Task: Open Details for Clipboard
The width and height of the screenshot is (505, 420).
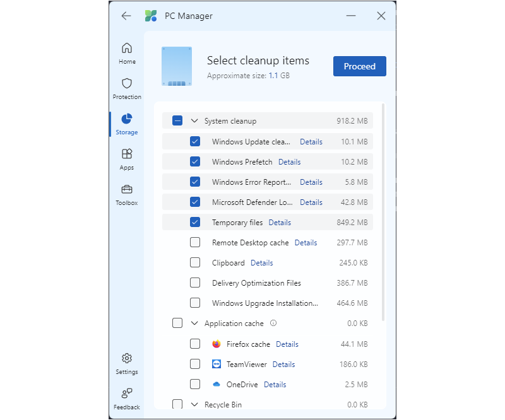Action: [x=262, y=263]
